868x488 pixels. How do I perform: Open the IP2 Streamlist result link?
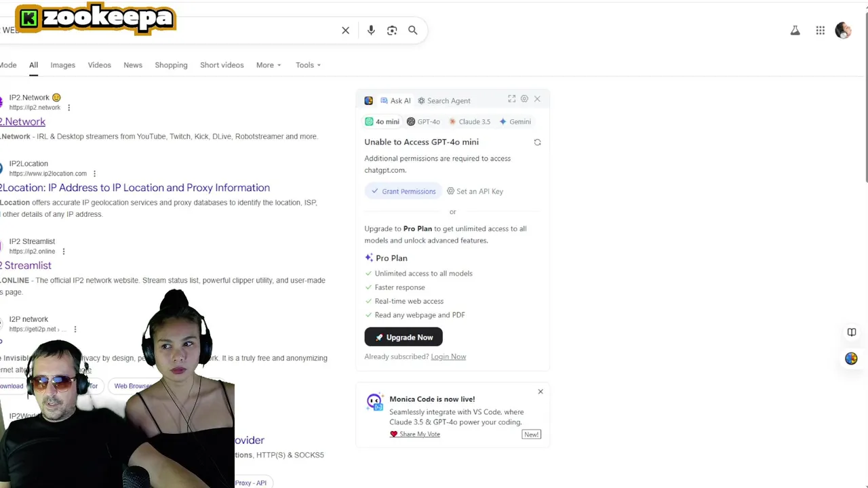click(x=26, y=266)
